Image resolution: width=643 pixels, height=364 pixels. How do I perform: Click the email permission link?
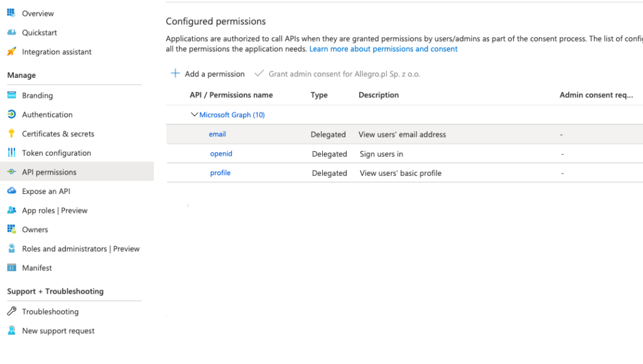point(217,134)
